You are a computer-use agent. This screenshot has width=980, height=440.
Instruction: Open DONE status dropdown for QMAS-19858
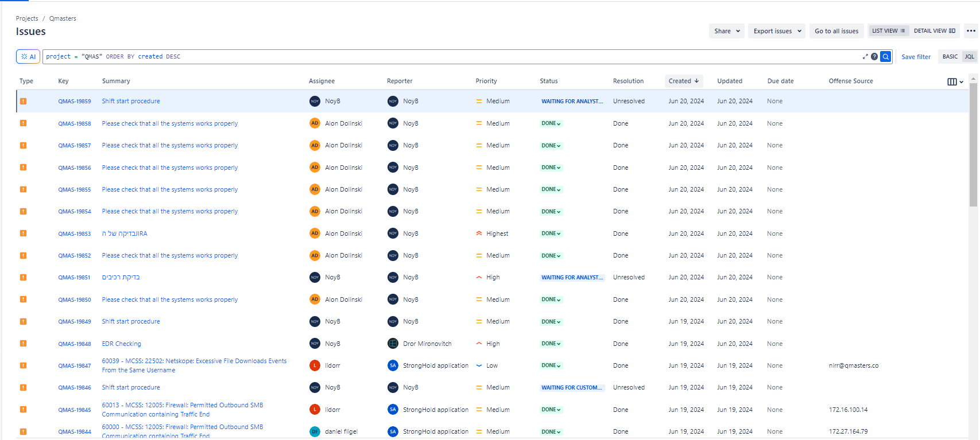pos(551,123)
